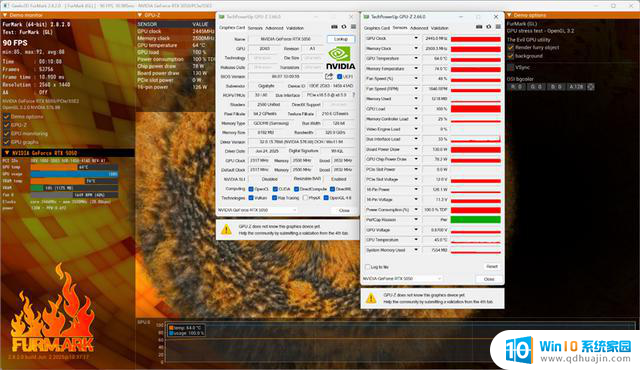Click the screenshot camera icon in Sensors window
This screenshot has height=370, width=640.
(479, 27)
